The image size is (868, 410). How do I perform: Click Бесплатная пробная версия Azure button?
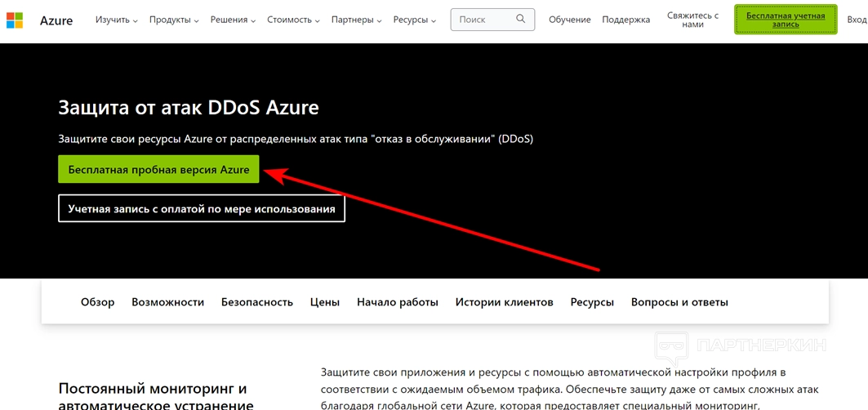click(159, 170)
